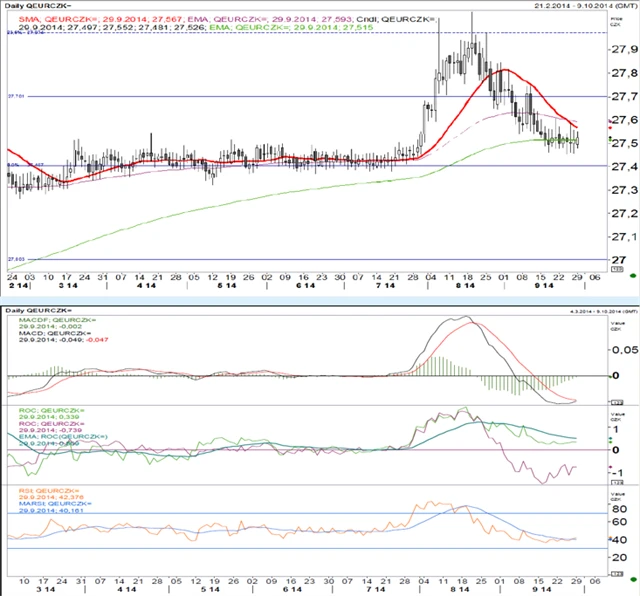The image size is (640, 596).
Task: Click the 27,701 horizontal level label
Action: click(16, 96)
